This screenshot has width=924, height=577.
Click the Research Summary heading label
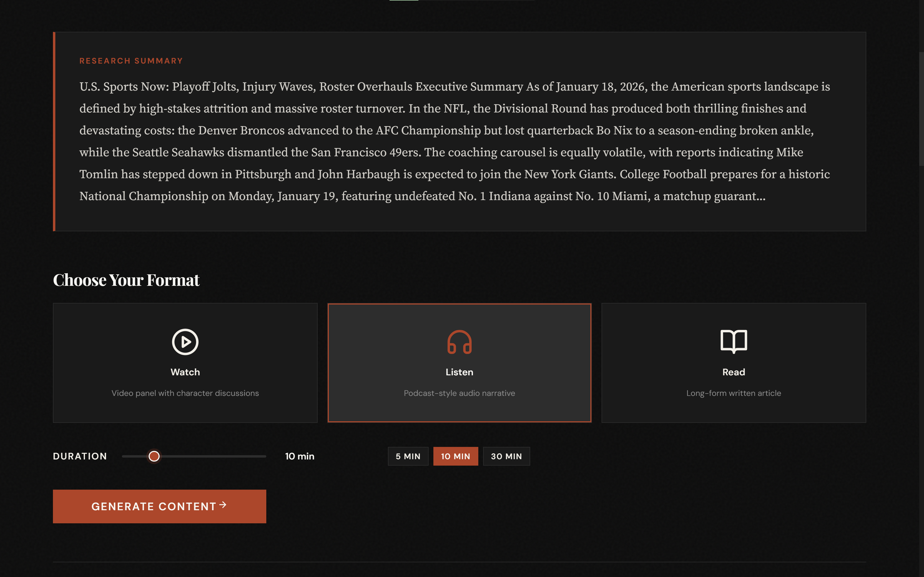pyautogui.click(x=131, y=61)
